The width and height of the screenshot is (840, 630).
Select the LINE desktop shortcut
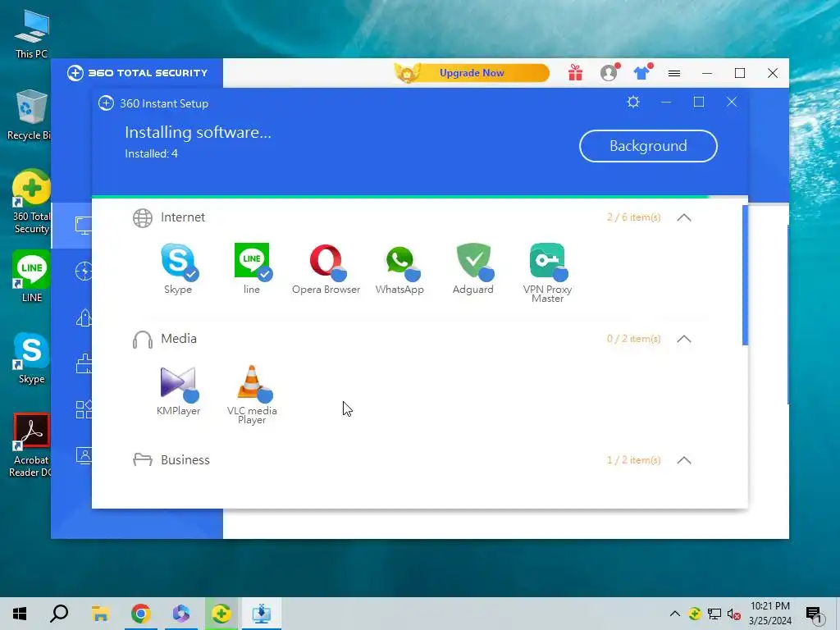(x=32, y=276)
